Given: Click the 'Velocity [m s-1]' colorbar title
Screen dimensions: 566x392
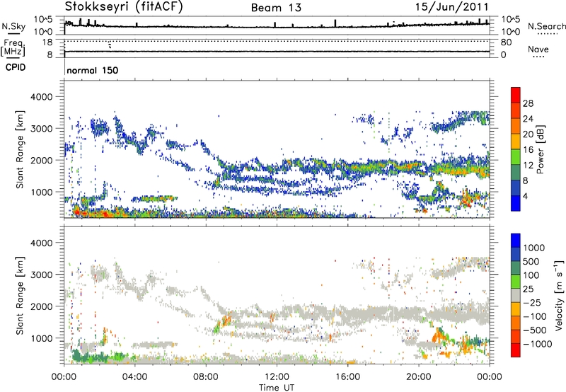Looking at the screenshot, I should click(559, 296).
